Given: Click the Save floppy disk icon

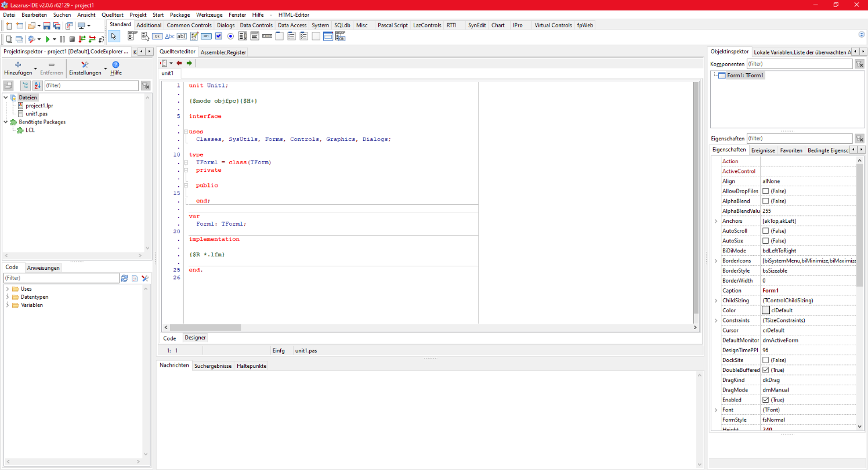Looking at the screenshot, I should click(47, 26).
